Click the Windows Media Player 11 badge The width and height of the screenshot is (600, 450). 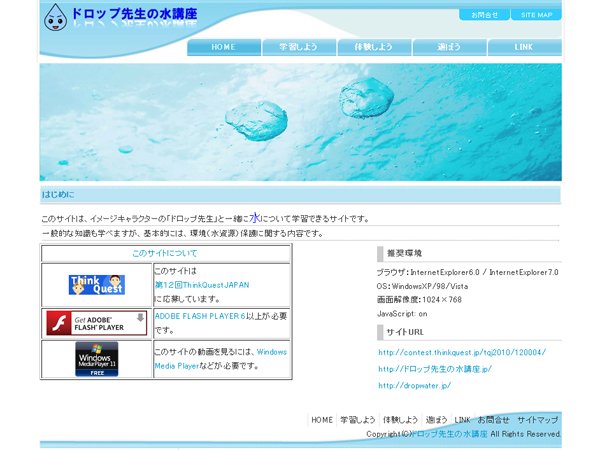pyautogui.click(x=96, y=359)
